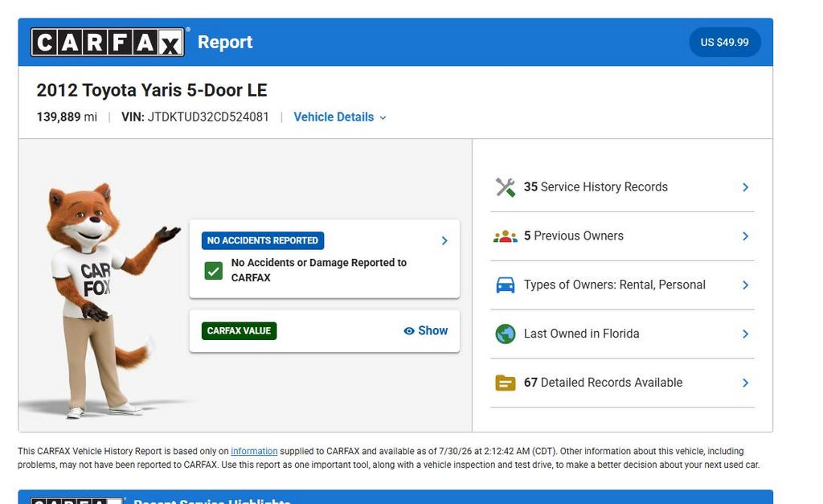
Task: Show the CARFAX value
Action: click(x=426, y=330)
